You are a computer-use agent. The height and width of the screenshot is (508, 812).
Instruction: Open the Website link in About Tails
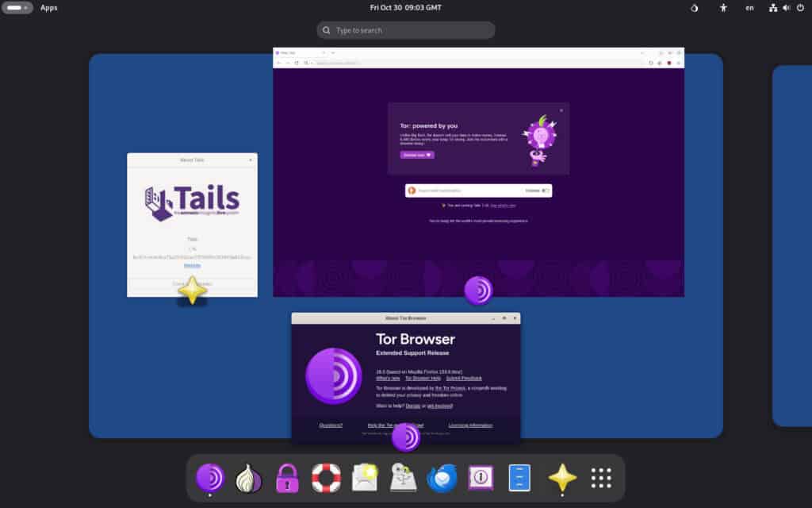coord(192,265)
